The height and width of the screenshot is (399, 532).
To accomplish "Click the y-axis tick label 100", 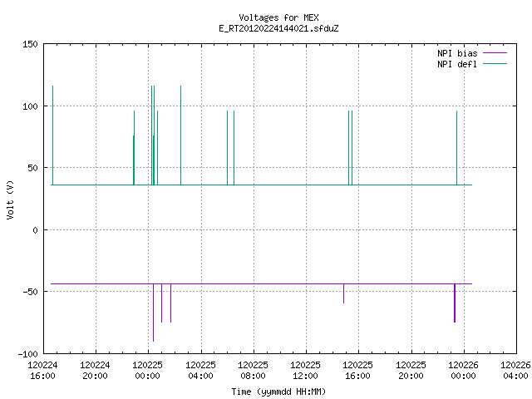I will point(30,106).
